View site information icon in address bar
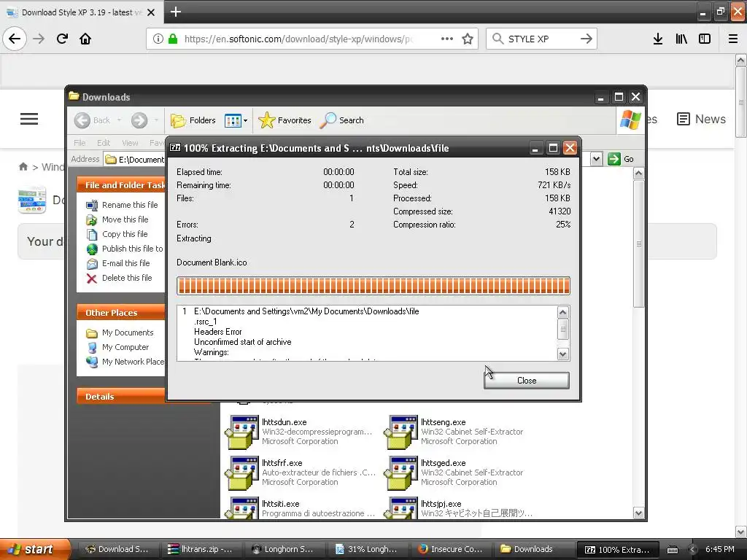This screenshot has height=560, width=747. (158, 39)
